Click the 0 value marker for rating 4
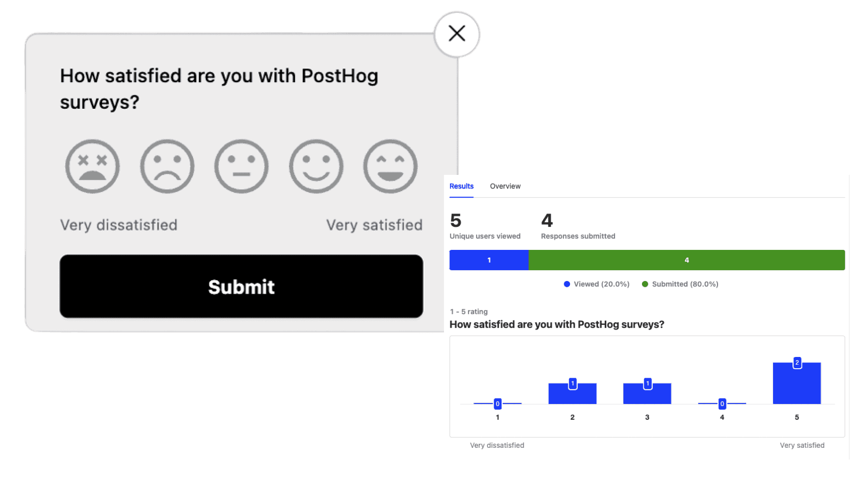868x488 pixels. click(x=722, y=404)
